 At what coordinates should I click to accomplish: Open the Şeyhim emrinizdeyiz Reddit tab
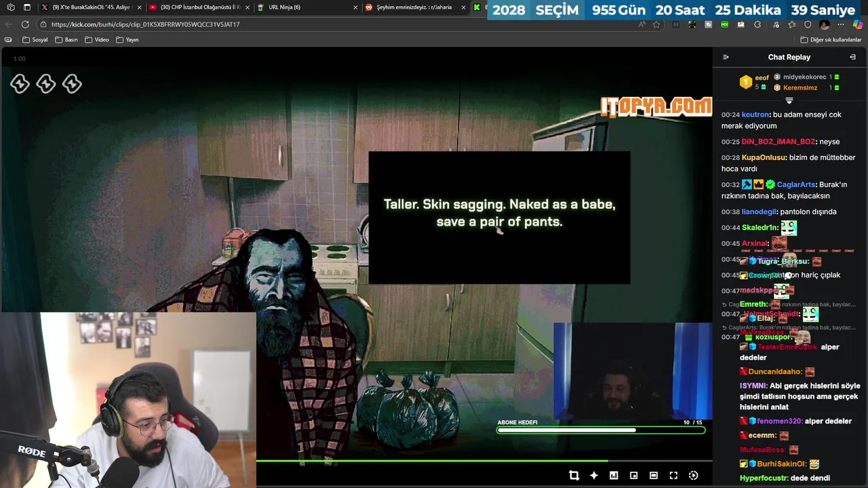(x=415, y=7)
